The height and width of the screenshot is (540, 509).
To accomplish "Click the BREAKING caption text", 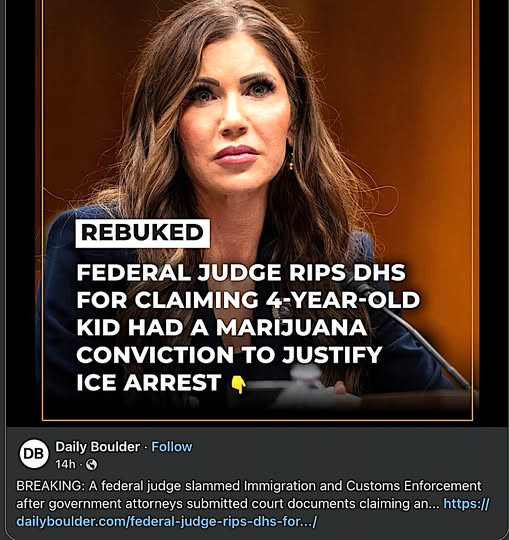I will (50, 486).
